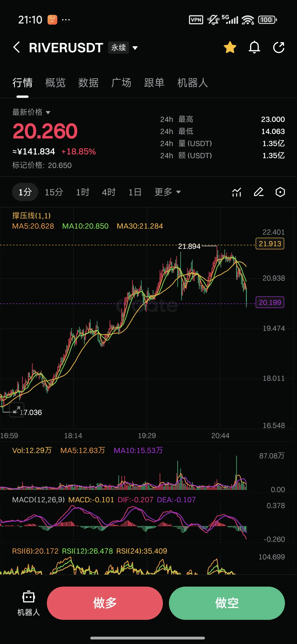Tap the MA30:21.284 label
The width and height of the screenshot is (297, 644).
point(140,226)
